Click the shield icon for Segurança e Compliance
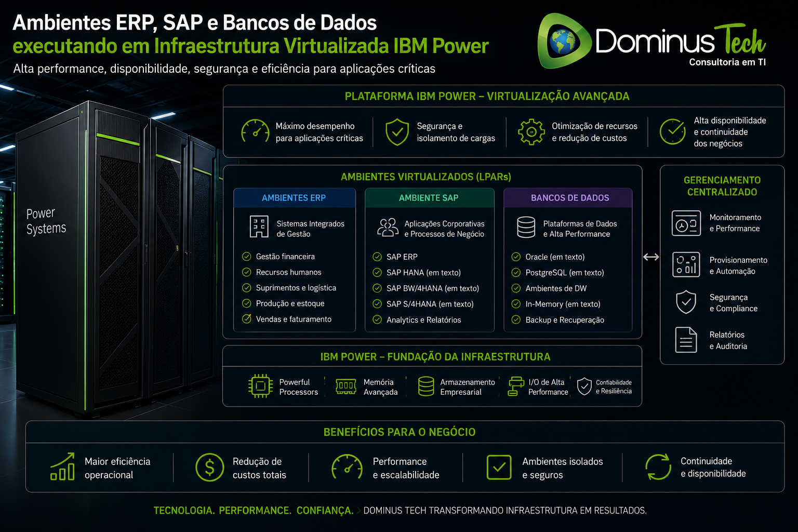798x532 pixels. tap(686, 302)
